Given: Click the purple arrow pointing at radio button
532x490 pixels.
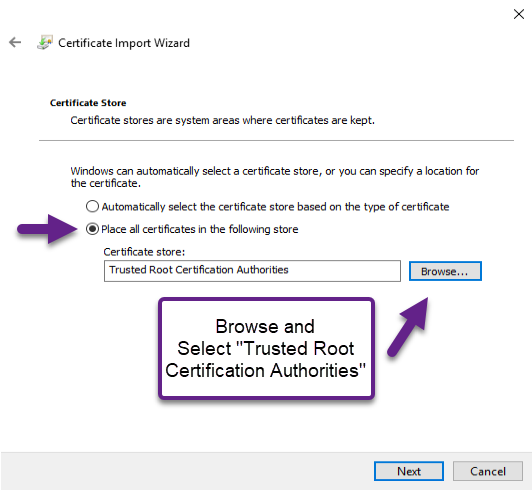Looking at the screenshot, I should 48,229.
